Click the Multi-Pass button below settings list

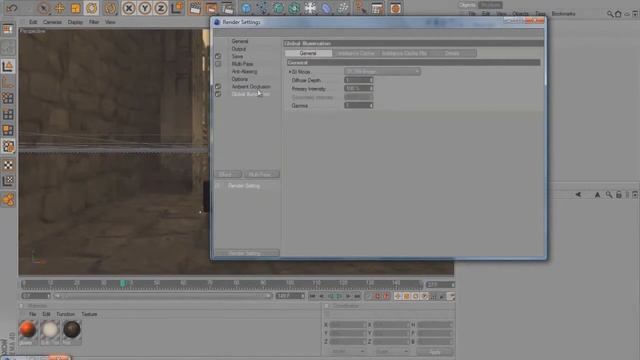pyautogui.click(x=261, y=174)
